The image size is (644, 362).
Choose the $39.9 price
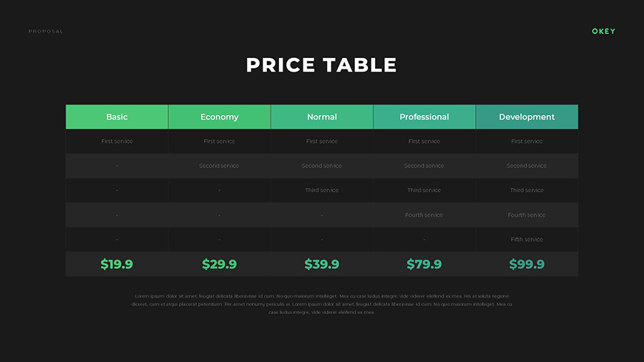point(322,264)
